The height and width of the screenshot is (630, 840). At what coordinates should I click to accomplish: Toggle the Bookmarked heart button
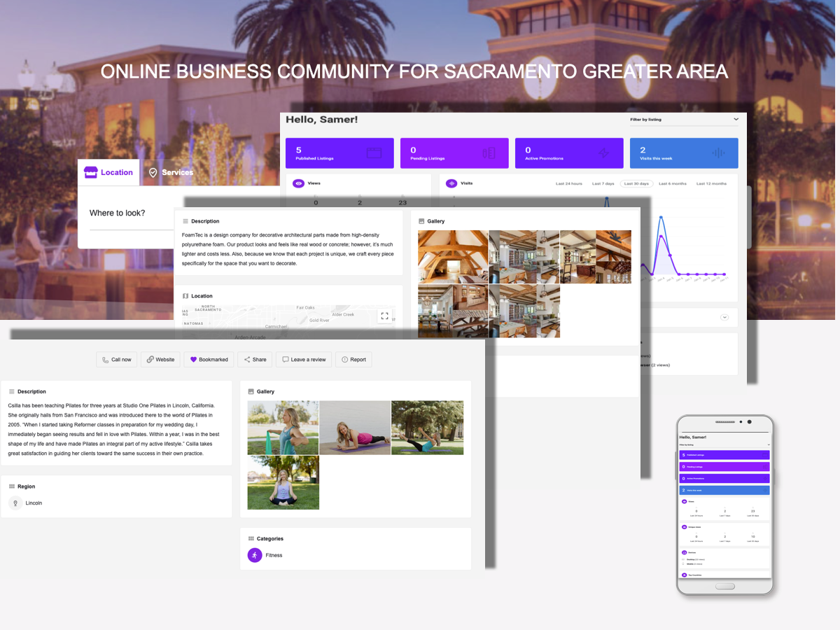[x=209, y=359]
